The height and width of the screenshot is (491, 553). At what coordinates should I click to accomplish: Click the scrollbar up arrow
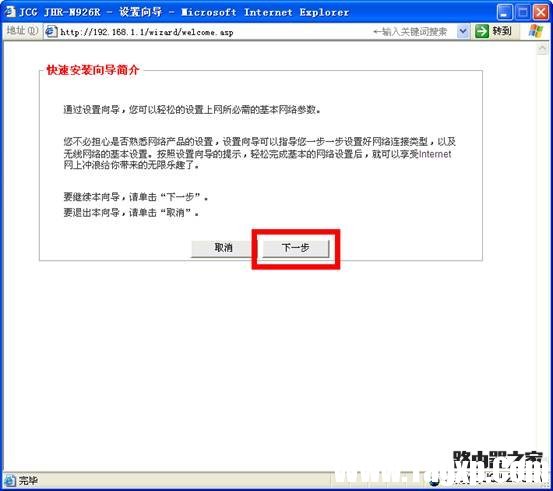pyautogui.click(x=541, y=49)
